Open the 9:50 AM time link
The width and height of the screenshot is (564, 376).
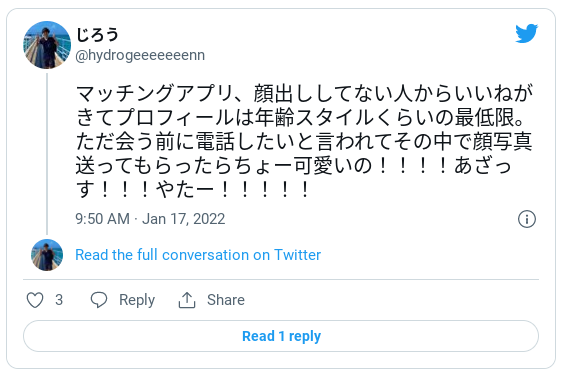[103, 219]
